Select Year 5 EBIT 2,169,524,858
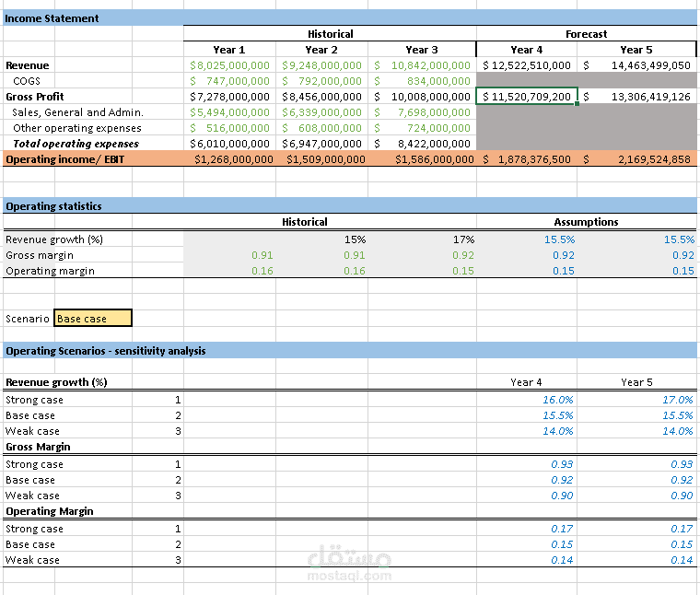 click(637, 159)
